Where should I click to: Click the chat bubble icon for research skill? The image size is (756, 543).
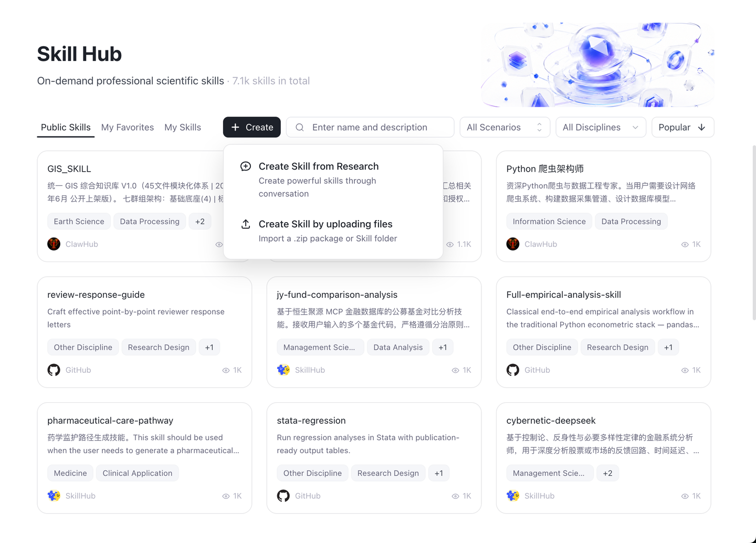pyautogui.click(x=245, y=166)
